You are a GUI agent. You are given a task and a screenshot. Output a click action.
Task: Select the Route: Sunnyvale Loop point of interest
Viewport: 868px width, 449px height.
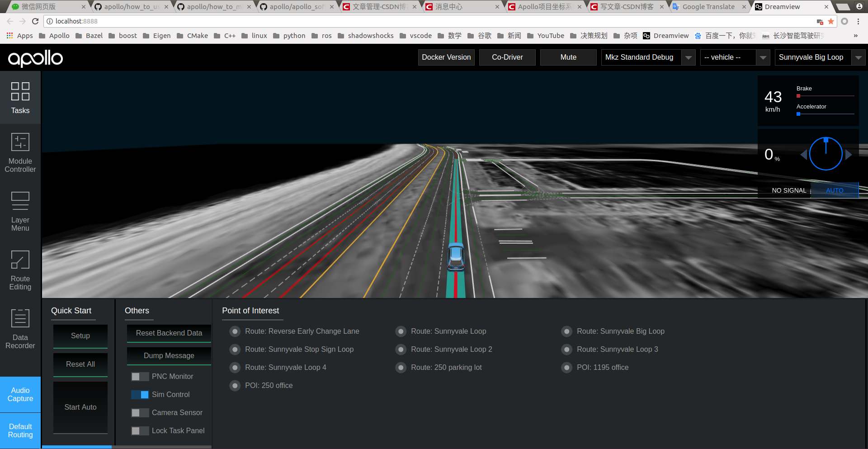401,331
